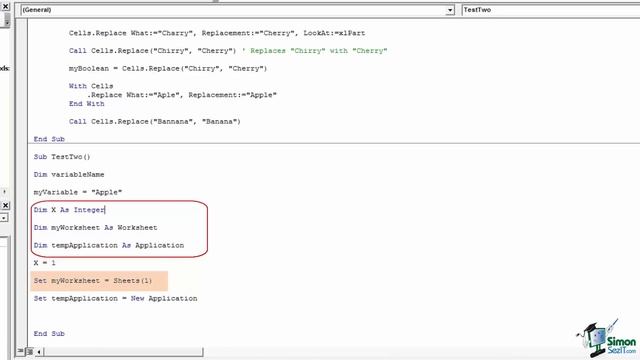Close the Properties pane
This screenshot has width=640, height=360.
click(5, 205)
